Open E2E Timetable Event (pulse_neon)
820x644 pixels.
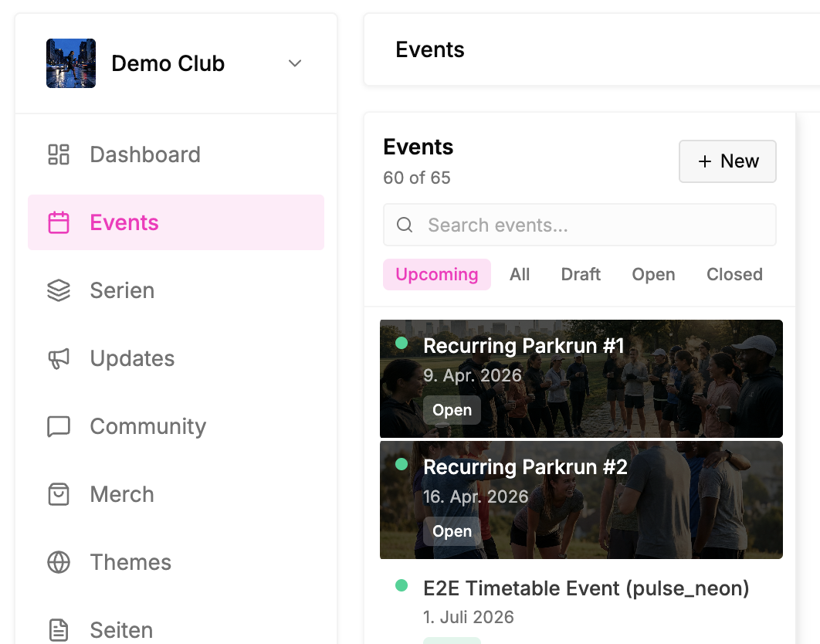[586, 589]
